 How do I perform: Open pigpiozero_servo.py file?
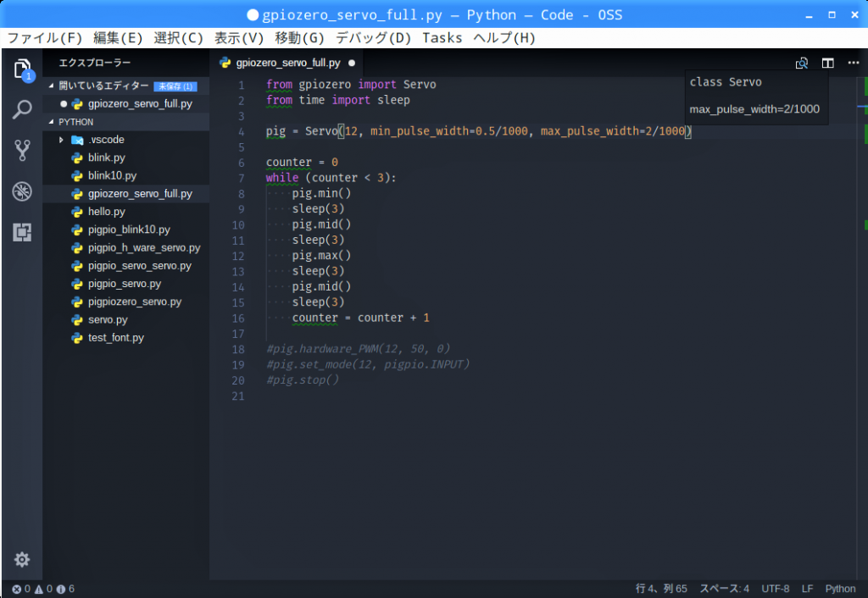coord(126,302)
